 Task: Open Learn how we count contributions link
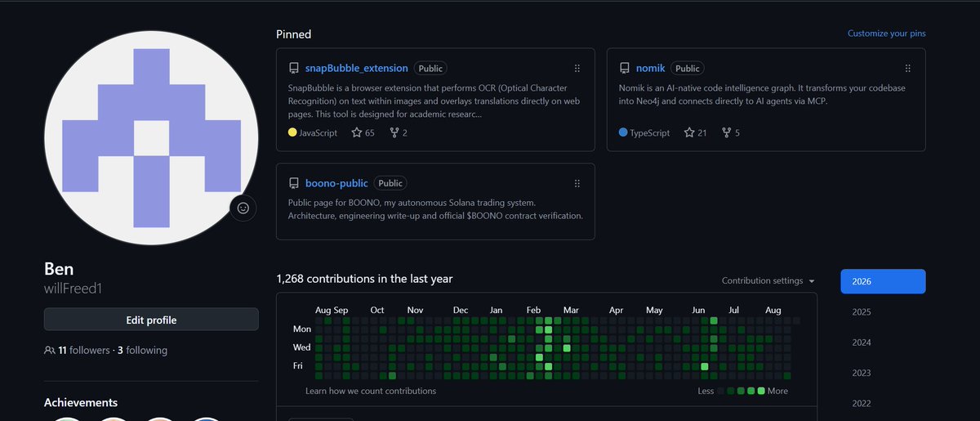[x=371, y=391]
